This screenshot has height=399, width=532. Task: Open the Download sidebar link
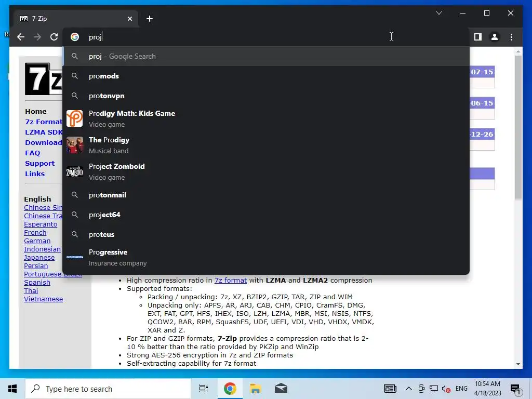tap(44, 142)
